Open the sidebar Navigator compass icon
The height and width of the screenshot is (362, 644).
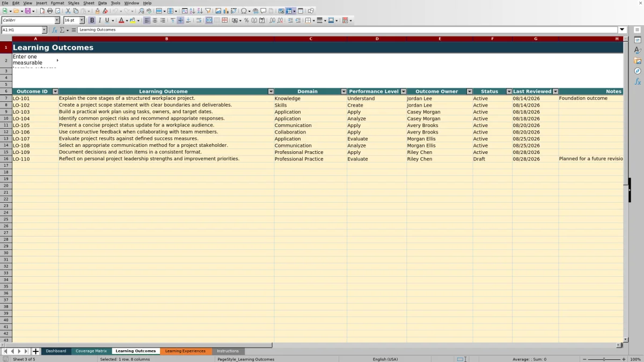(638, 71)
